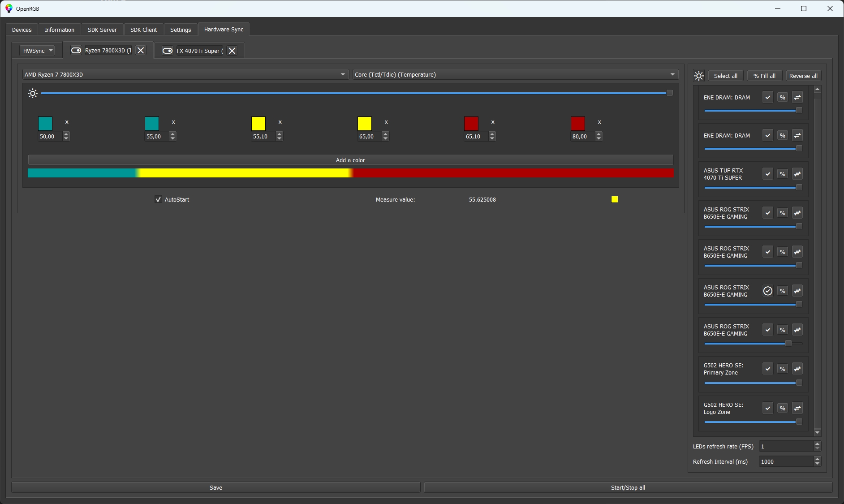Open the AMD Ryzen 7 7800X3D hardware dropdown
Screen dimensions: 844x504
tap(185, 74)
